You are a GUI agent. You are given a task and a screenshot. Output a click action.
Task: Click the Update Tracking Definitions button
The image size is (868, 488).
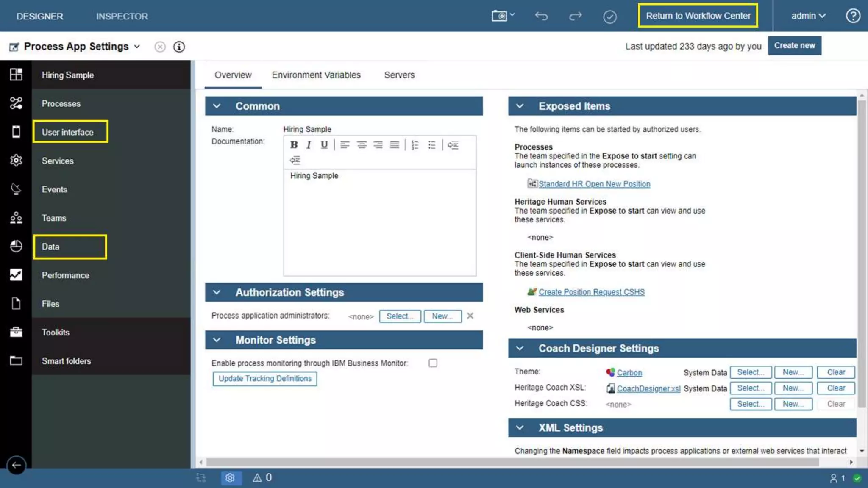pos(265,379)
